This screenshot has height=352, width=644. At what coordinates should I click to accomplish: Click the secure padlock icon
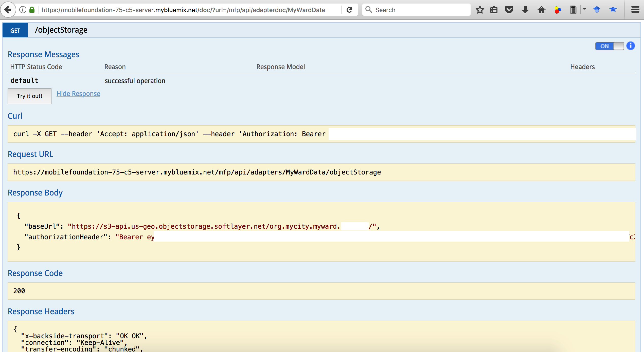pyautogui.click(x=32, y=10)
